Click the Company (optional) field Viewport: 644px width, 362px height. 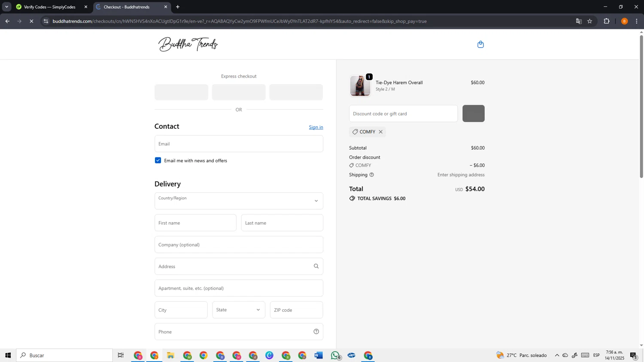pyautogui.click(x=239, y=244)
